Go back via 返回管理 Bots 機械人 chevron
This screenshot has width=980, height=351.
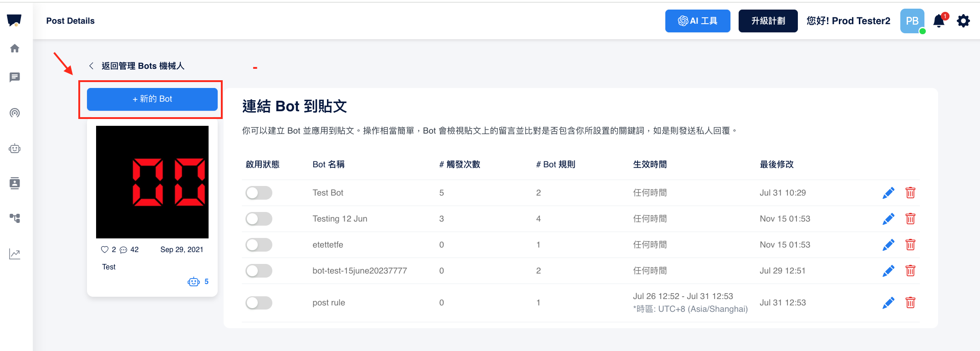pyautogui.click(x=92, y=66)
